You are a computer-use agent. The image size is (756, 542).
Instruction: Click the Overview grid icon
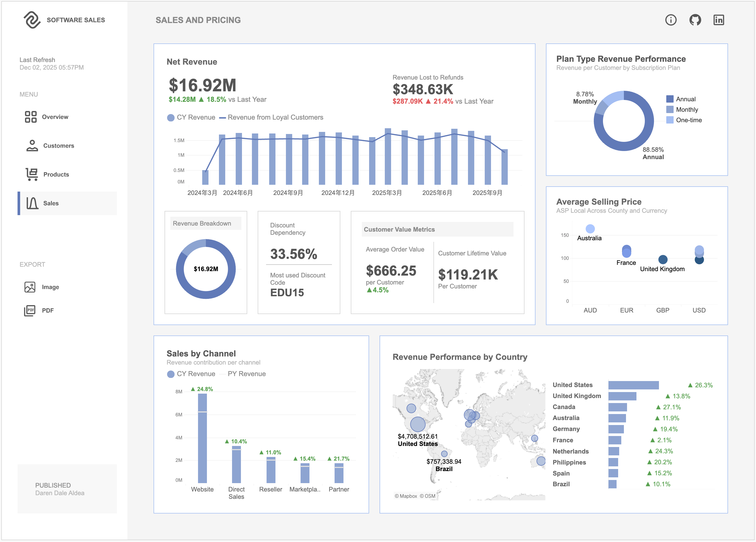click(x=31, y=117)
